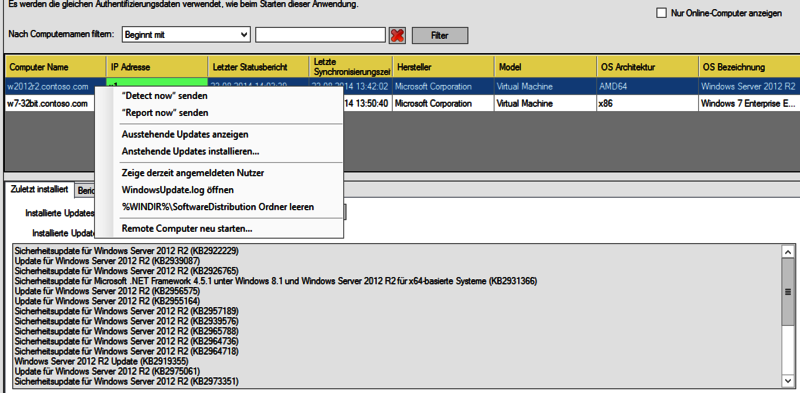The height and width of the screenshot is (393, 800).
Task: Select update entry KB2975061
Action: click(107, 371)
